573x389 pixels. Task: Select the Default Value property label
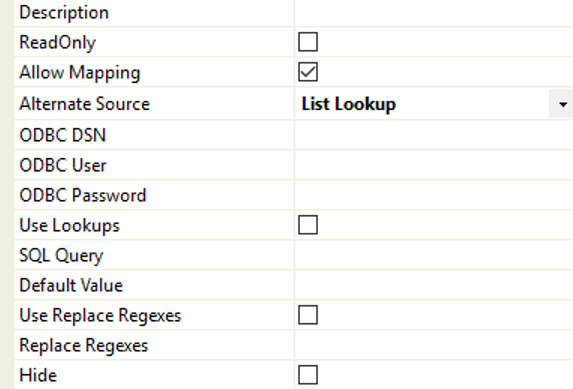pyautogui.click(x=71, y=285)
